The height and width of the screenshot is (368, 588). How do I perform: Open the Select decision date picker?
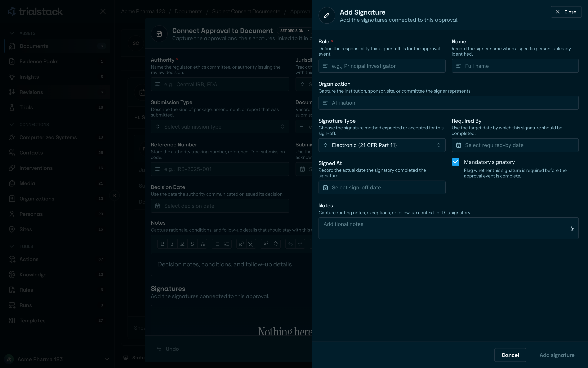coord(220,206)
